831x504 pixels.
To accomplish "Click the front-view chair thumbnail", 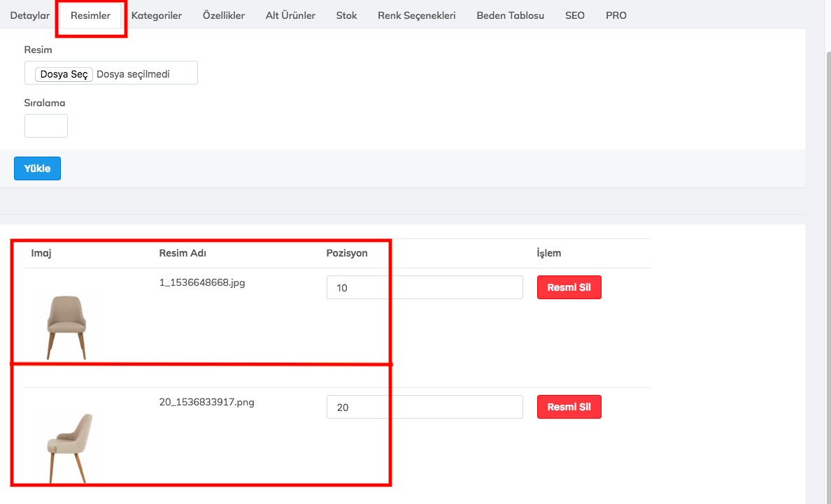I will pos(66,326).
